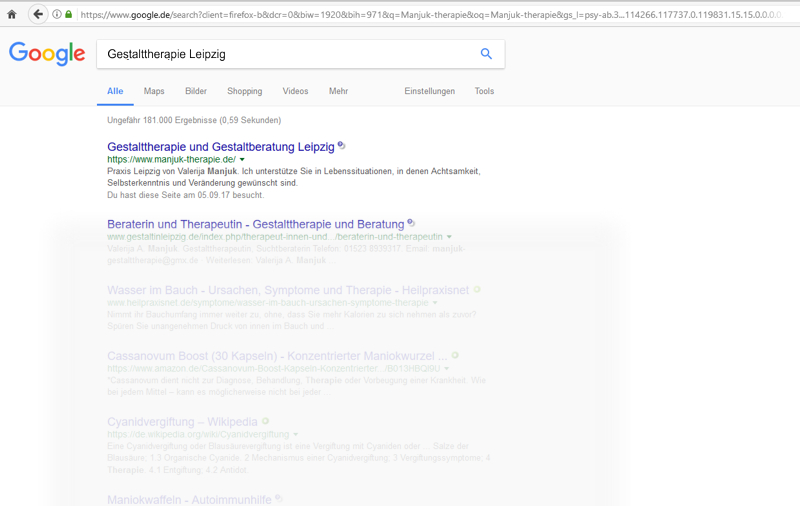Open the Einstellungen menu

point(430,91)
